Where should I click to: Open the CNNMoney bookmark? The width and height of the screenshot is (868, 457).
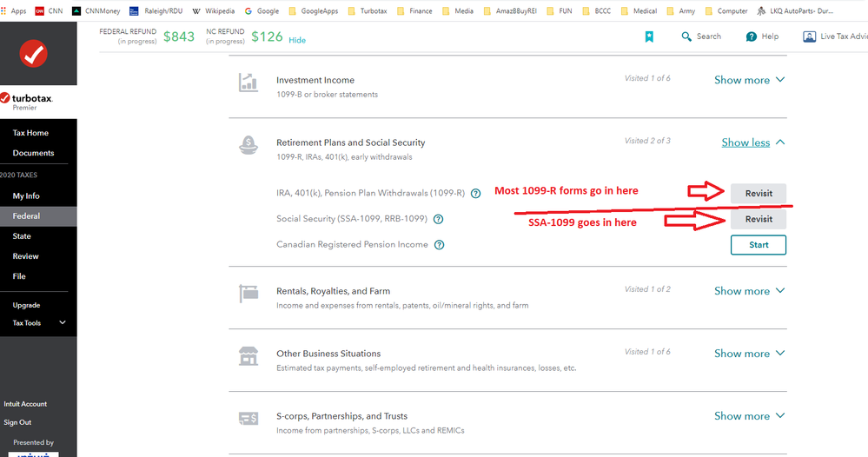pos(96,10)
